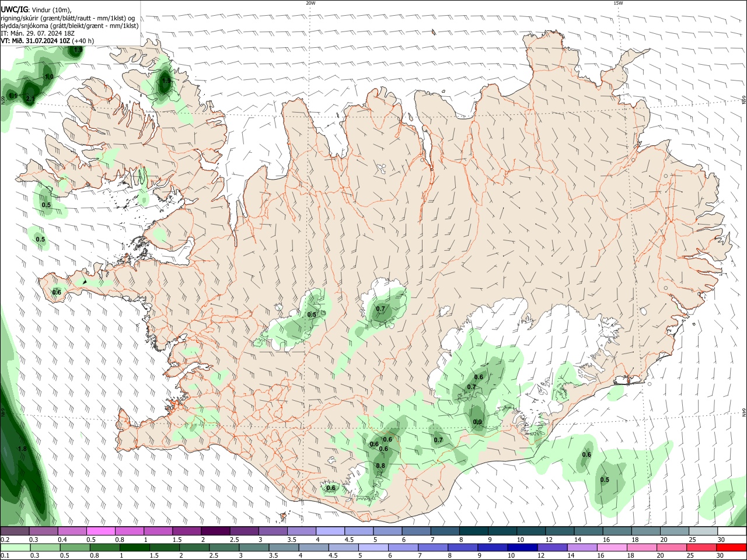
Task: Click the 0.1 label under the lower legend row
Action: 5,556
